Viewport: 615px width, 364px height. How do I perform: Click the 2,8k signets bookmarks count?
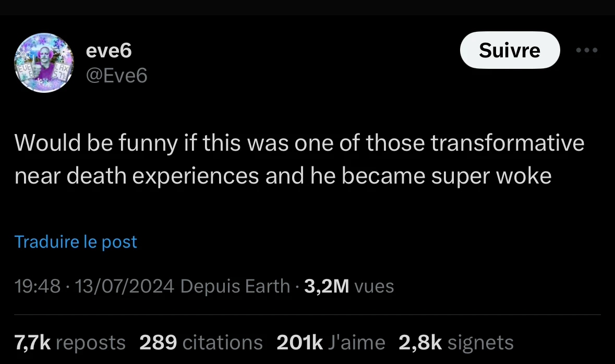[456, 343]
